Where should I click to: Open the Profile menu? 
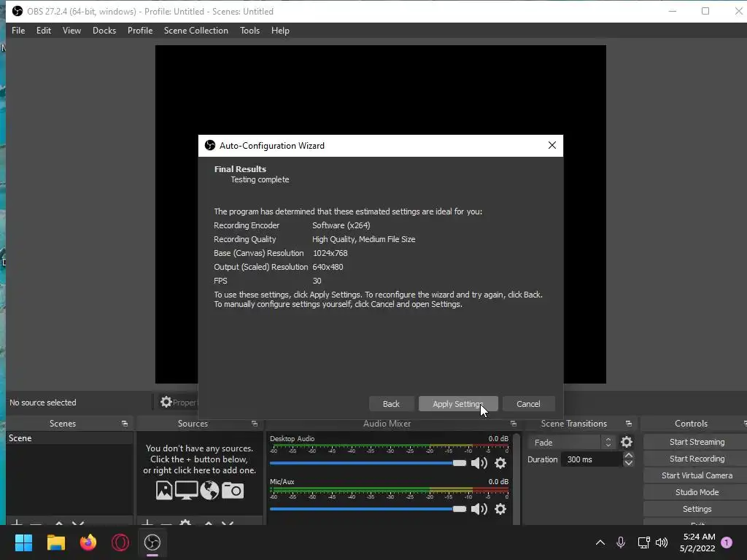pos(140,31)
